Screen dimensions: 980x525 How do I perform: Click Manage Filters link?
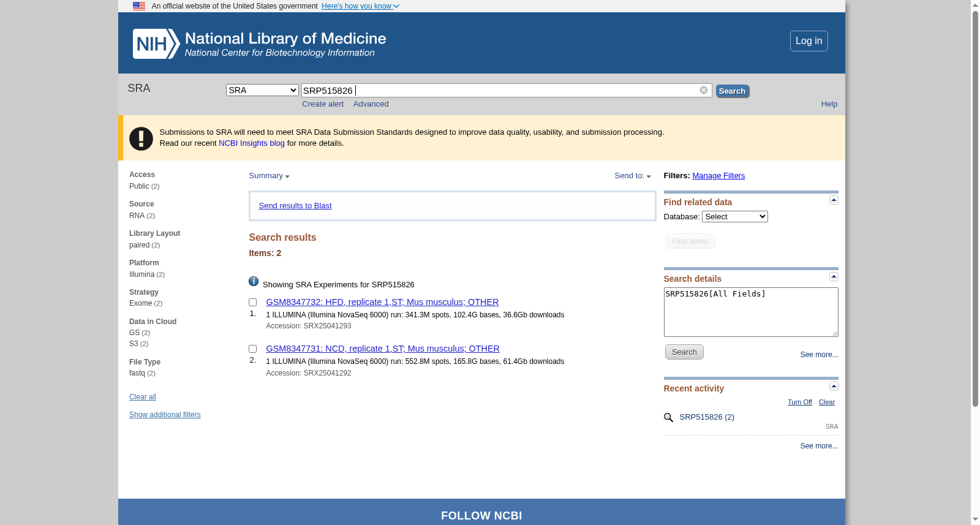[718, 176]
